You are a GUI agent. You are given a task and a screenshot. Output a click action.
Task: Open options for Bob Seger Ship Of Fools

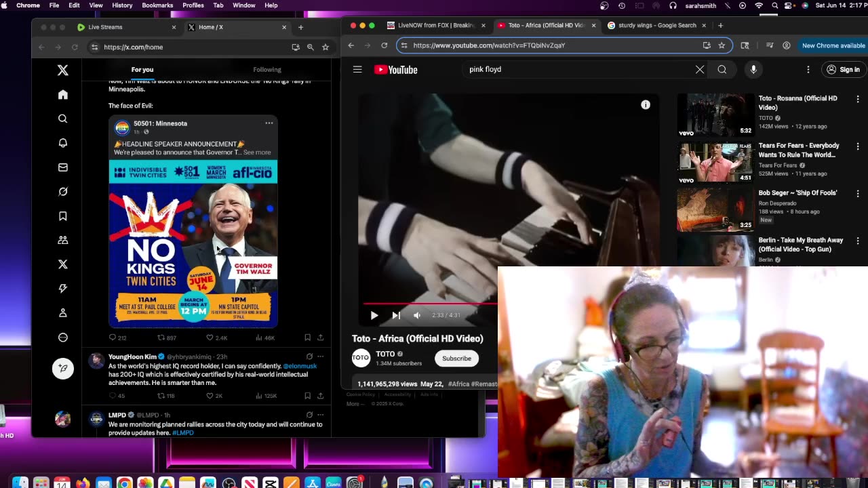858,193
